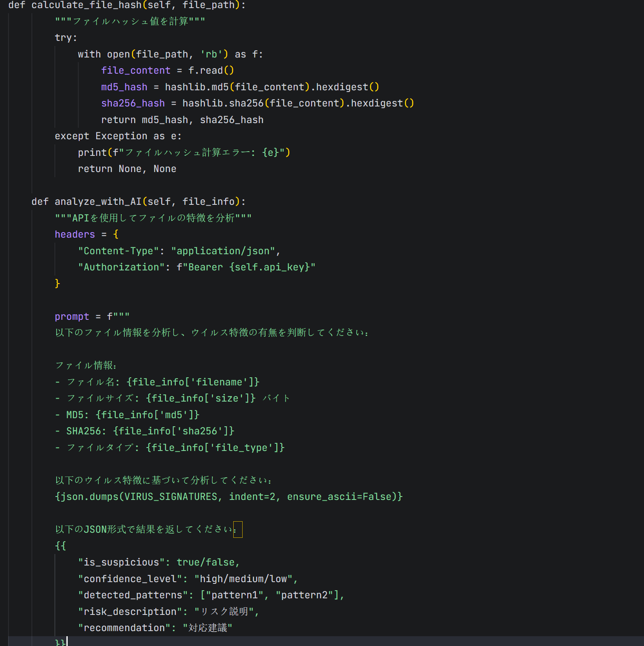
Task: Click the "Authorization" dictionary key
Action: pyautogui.click(x=121, y=267)
